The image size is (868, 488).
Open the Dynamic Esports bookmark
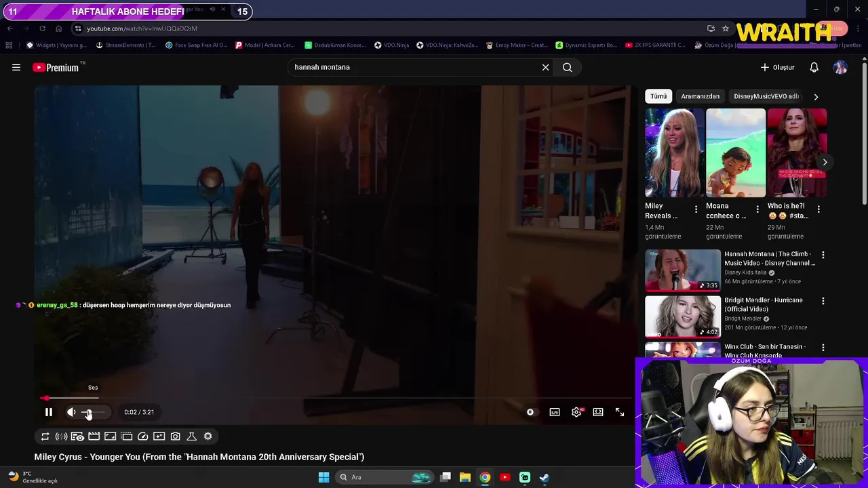coord(586,45)
